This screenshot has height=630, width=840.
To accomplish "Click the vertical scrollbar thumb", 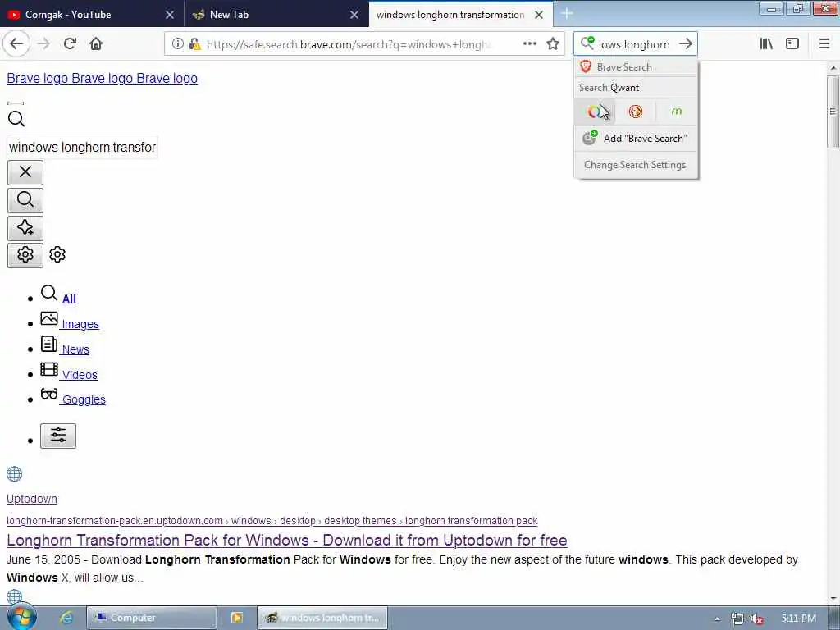I will tap(833, 112).
